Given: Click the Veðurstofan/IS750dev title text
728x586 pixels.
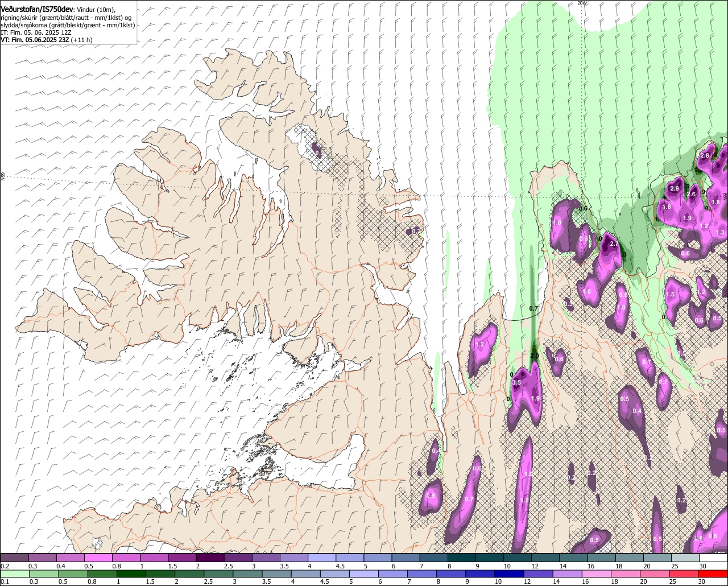Looking at the screenshot, I should click(x=36, y=9).
